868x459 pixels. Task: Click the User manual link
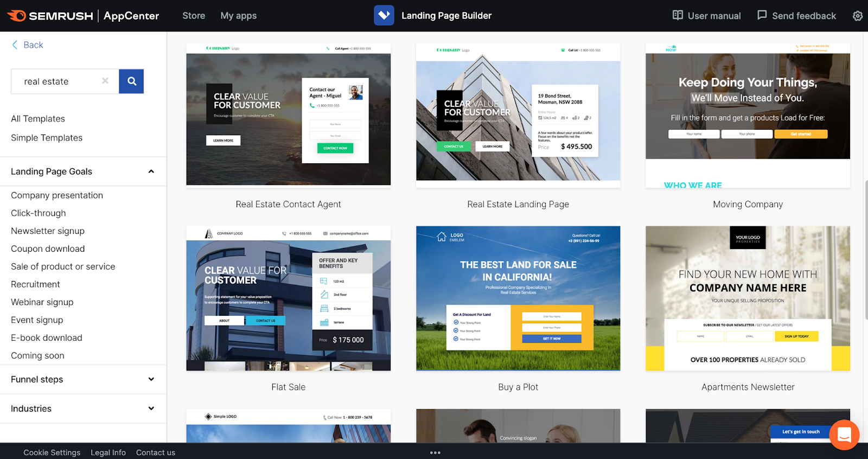coord(714,16)
